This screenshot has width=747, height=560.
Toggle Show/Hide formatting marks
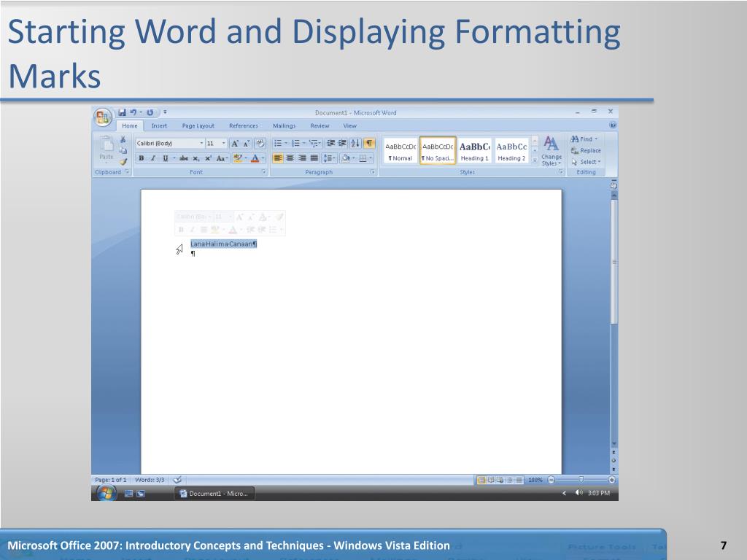point(369,144)
